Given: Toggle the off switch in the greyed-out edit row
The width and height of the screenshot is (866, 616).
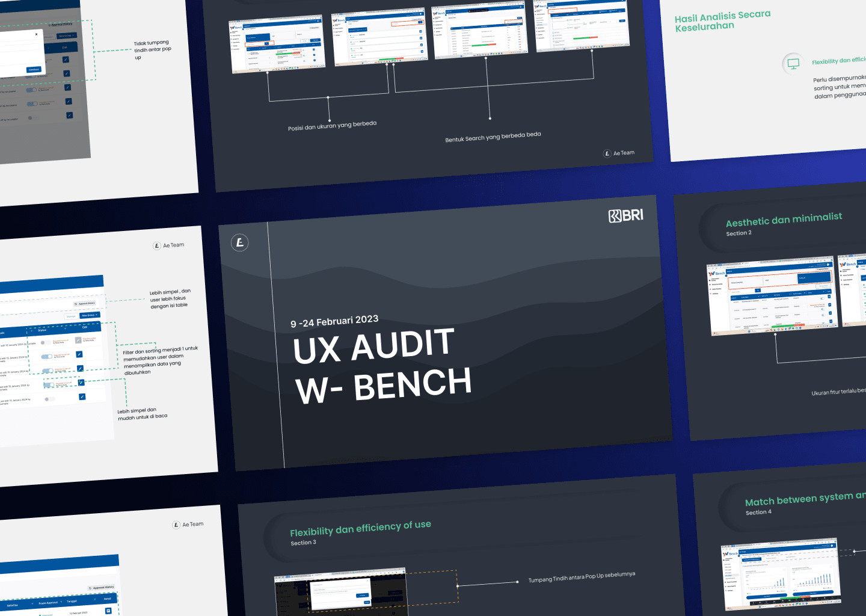Looking at the screenshot, I should click(46, 343).
